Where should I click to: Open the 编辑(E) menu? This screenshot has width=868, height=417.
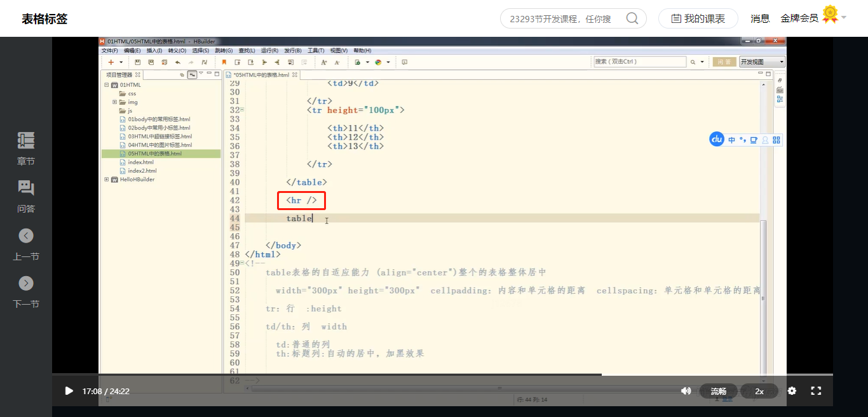pos(132,51)
